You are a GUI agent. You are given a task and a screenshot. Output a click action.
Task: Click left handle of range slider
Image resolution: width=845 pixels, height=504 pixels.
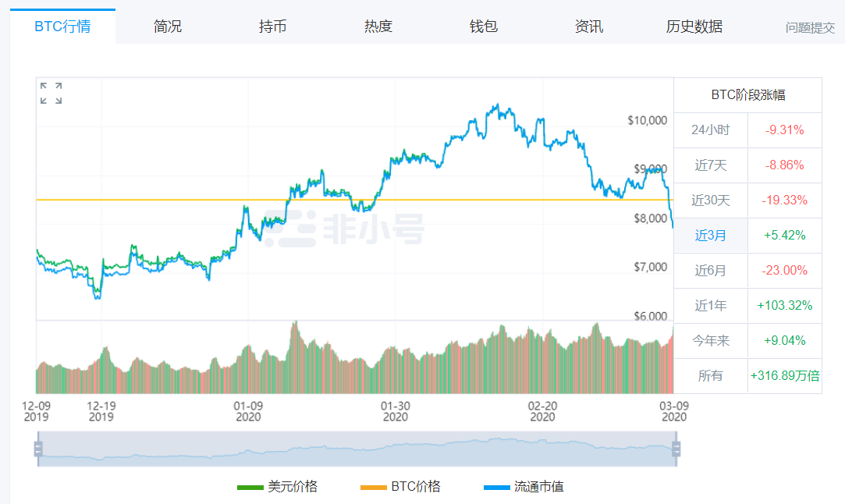37,449
